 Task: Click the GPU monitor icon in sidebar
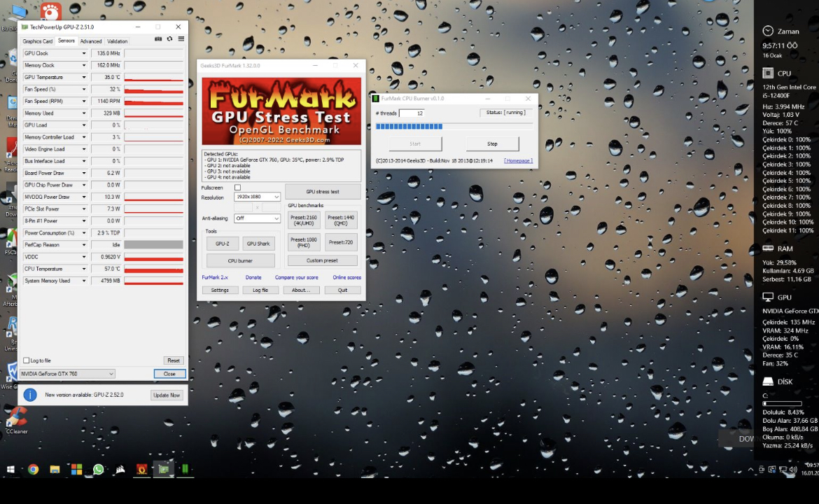[768, 297]
